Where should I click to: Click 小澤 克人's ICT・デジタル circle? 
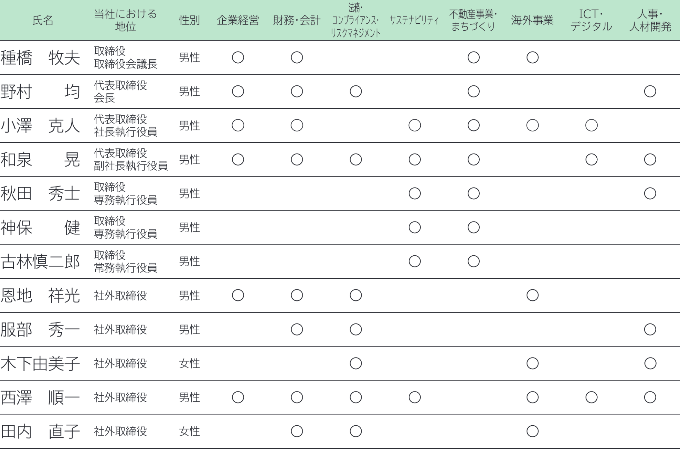pos(591,125)
